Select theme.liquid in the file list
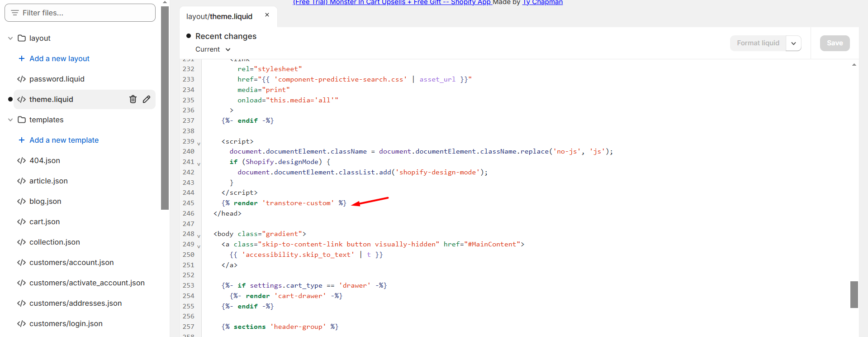 (51, 99)
